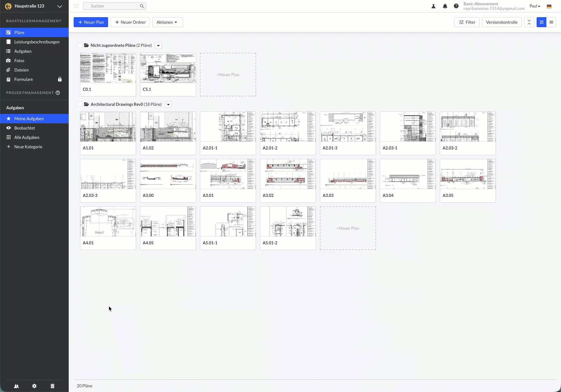Open the trash bin icon

click(52, 386)
